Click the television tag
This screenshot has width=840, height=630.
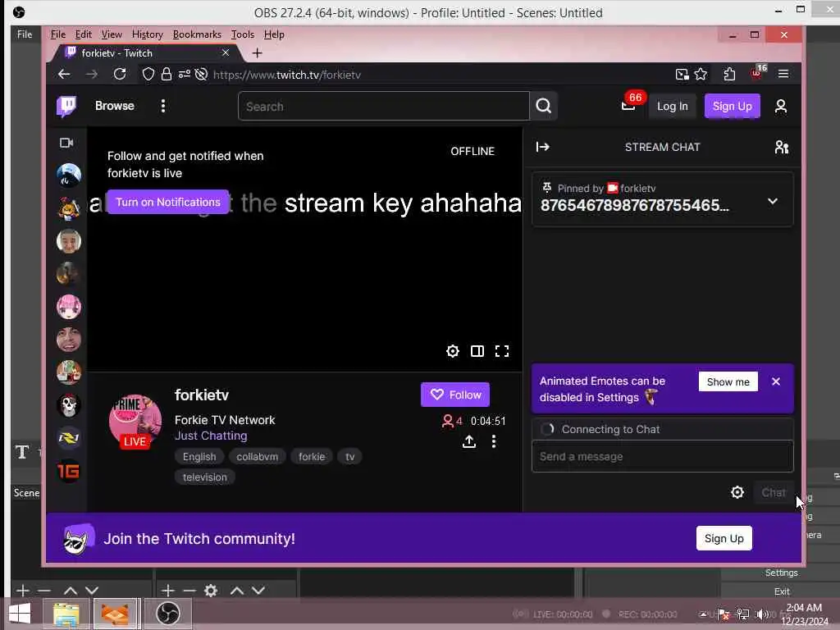(204, 477)
